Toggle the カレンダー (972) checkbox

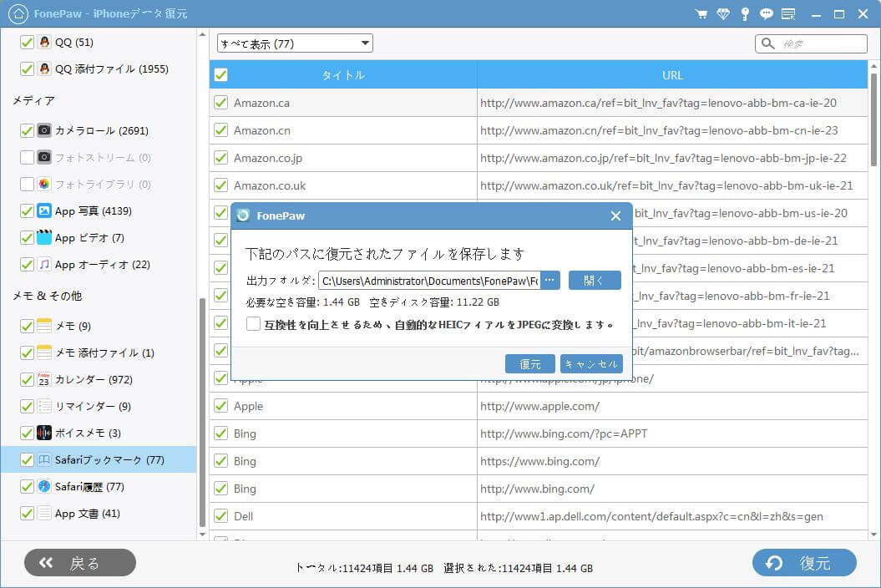27,379
